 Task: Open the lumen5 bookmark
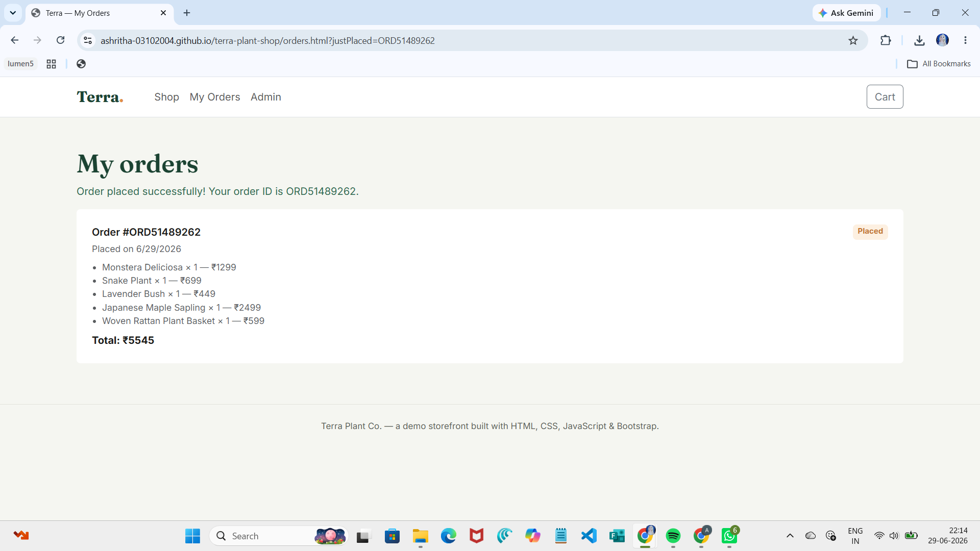point(20,64)
